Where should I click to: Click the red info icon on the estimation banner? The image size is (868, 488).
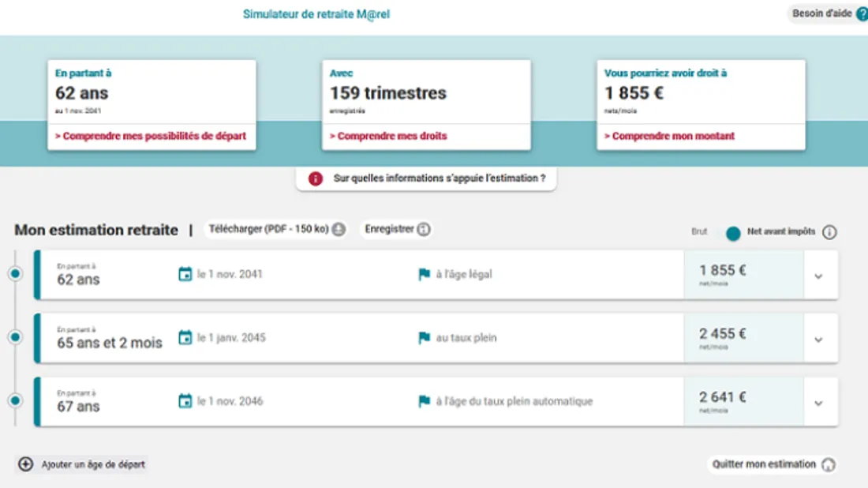316,178
